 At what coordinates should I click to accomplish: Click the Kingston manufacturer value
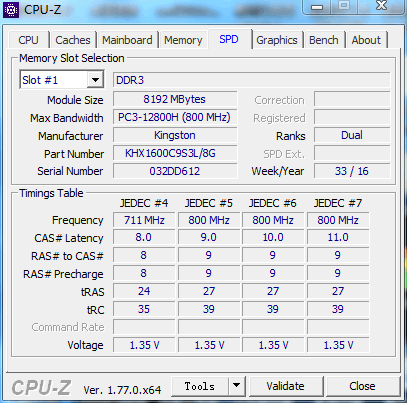[x=175, y=135]
